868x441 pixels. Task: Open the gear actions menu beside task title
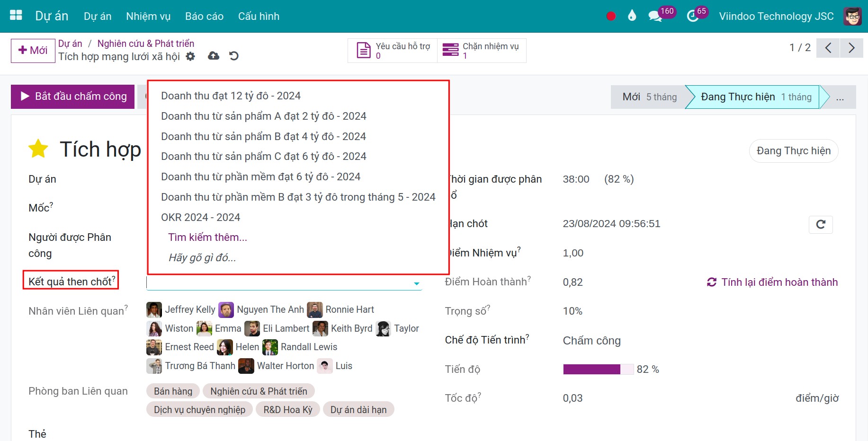pos(190,56)
